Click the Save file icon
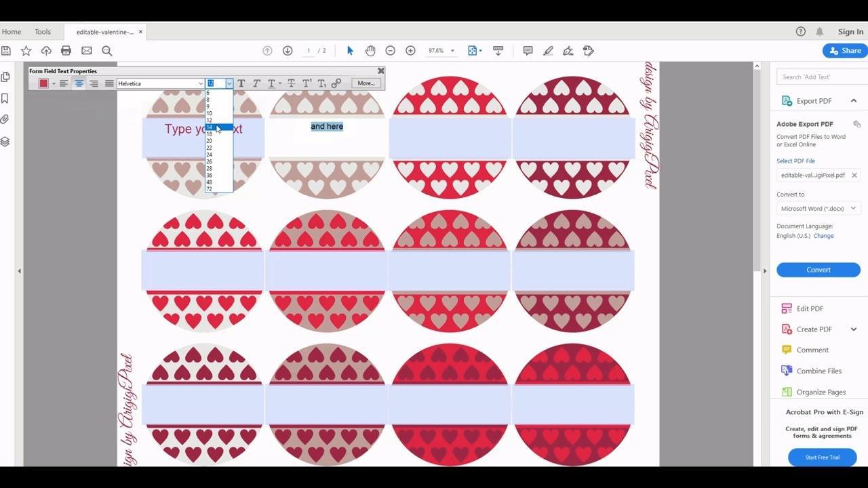This screenshot has width=868, height=488. [x=5, y=51]
